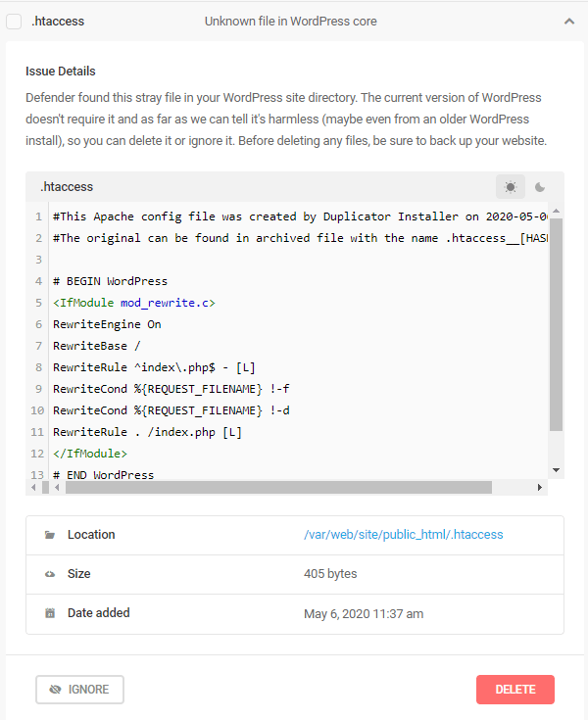This screenshot has width=588, height=720.
Task: Click the '405 bytes' size value
Action: (330, 574)
